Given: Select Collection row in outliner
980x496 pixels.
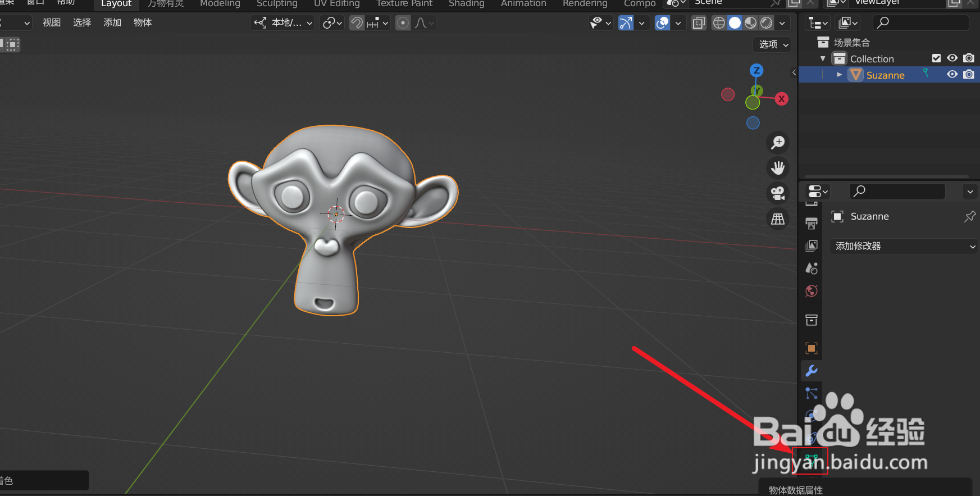Looking at the screenshot, I should pos(889,58).
